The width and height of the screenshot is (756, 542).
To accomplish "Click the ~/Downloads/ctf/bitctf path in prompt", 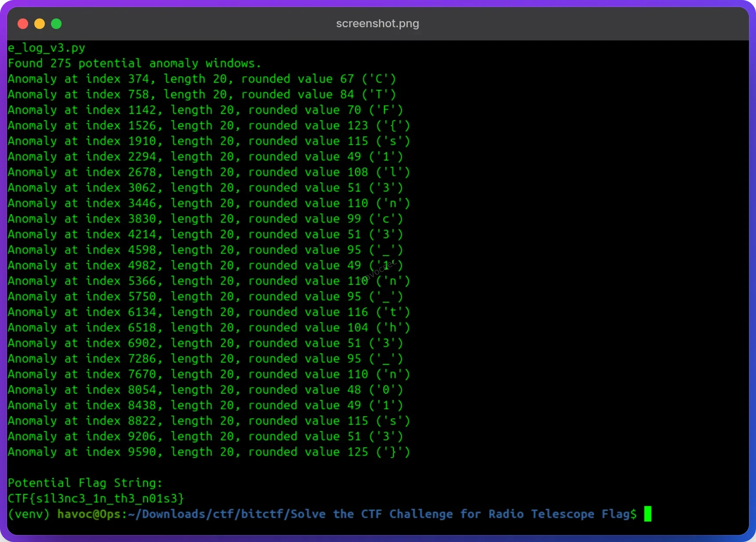I will [207, 514].
